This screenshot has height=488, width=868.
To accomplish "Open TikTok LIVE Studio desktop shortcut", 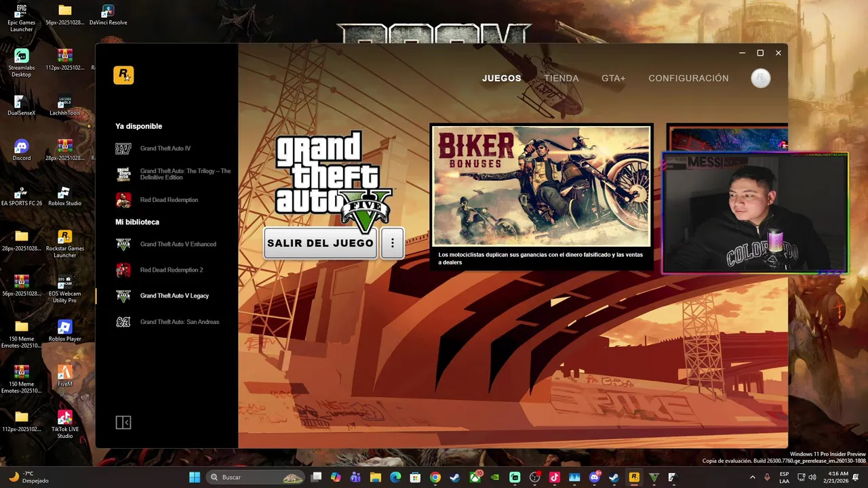I will coord(64,424).
